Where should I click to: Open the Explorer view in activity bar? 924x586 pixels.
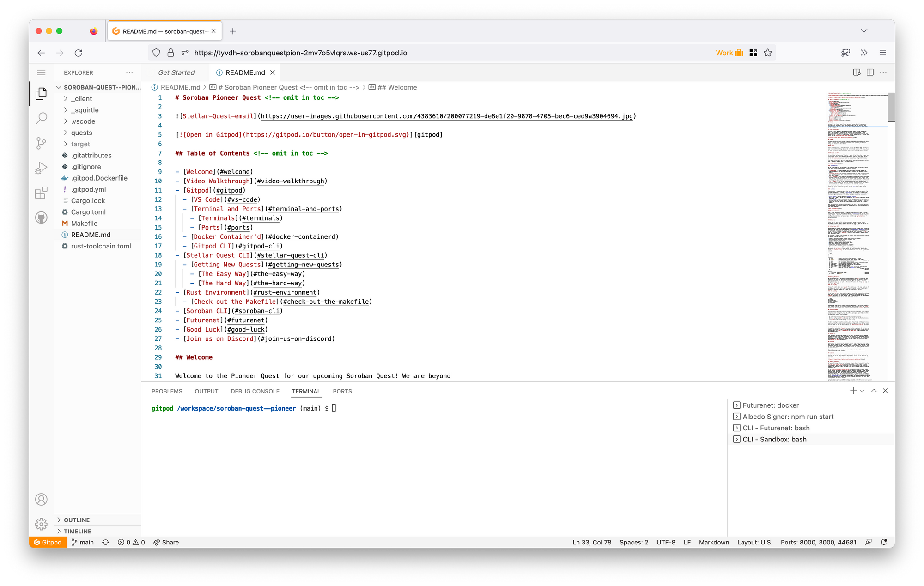[x=41, y=94]
